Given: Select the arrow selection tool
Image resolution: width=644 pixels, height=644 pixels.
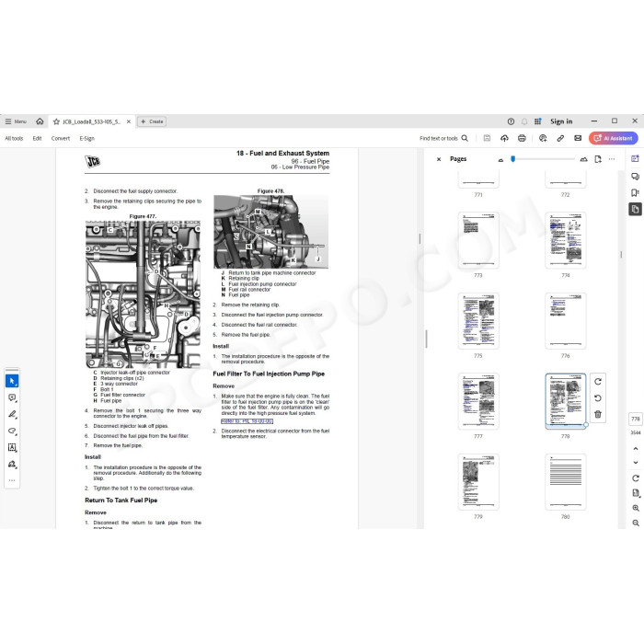Looking at the screenshot, I should point(12,381).
